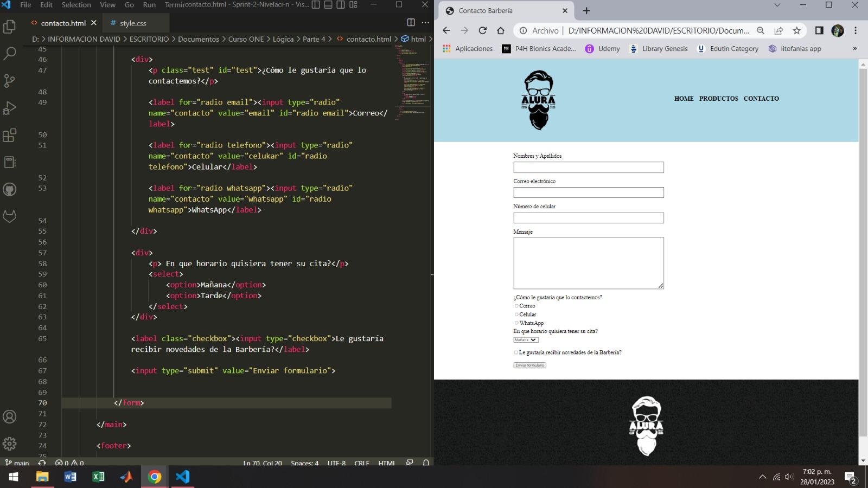Open the Chrome zoom magnifier icon
868x488 pixels.
point(761,30)
